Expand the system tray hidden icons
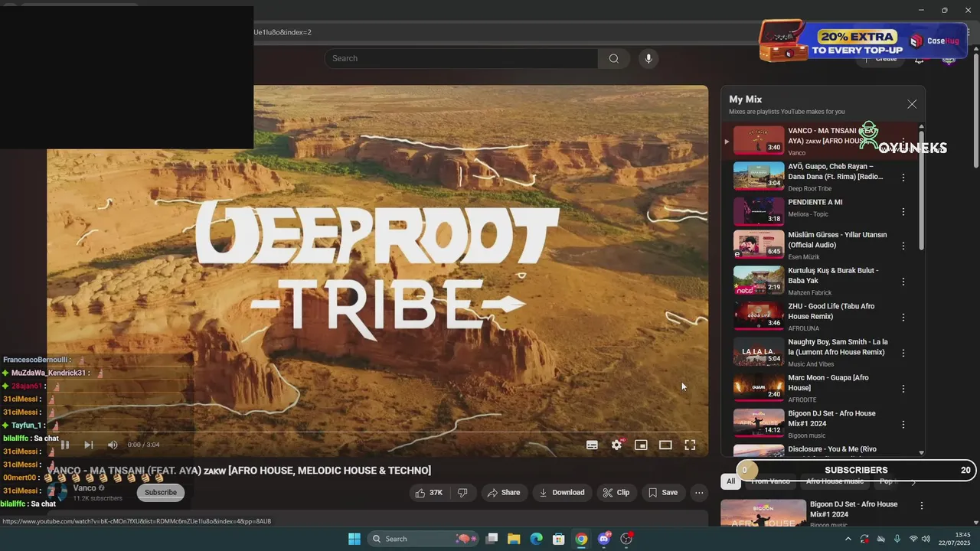Image resolution: width=980 pixels, height=551 pixels. (848, 539)
